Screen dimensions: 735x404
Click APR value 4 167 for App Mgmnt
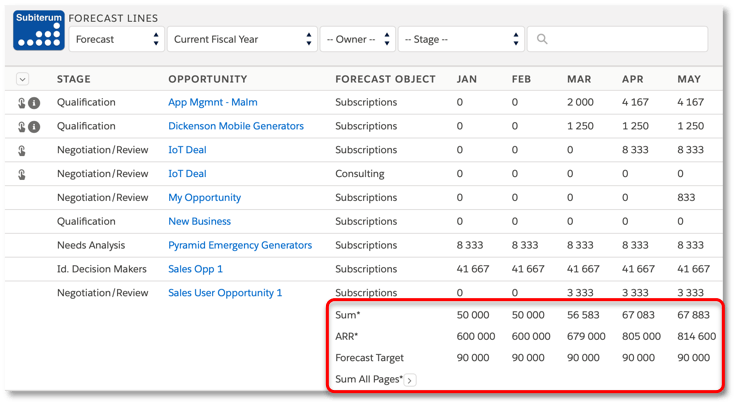tap(635, 102)
